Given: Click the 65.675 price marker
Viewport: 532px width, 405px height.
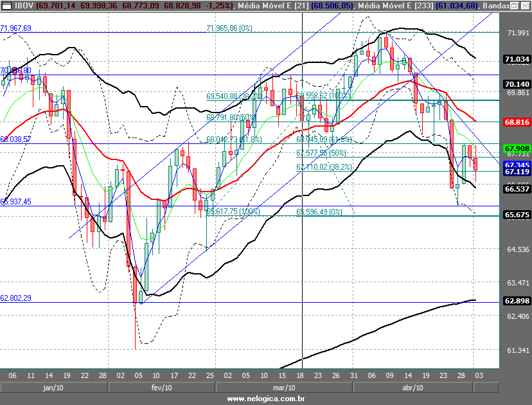Looking at the screenshot, I should (517, 215).
